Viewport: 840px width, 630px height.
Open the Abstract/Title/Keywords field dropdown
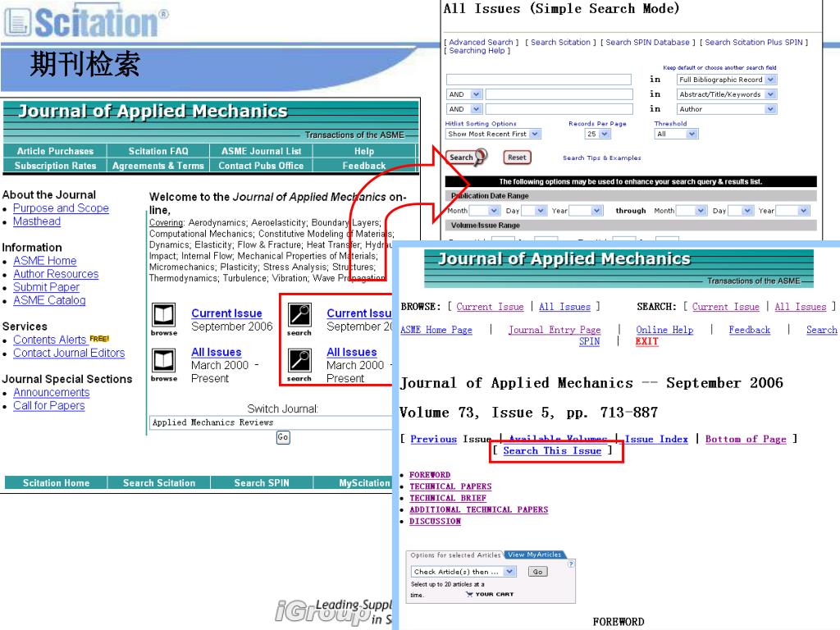coord(727,94)
